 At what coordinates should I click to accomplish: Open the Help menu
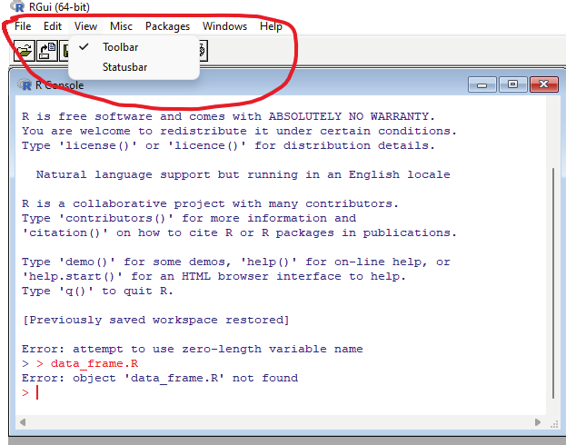271,26
